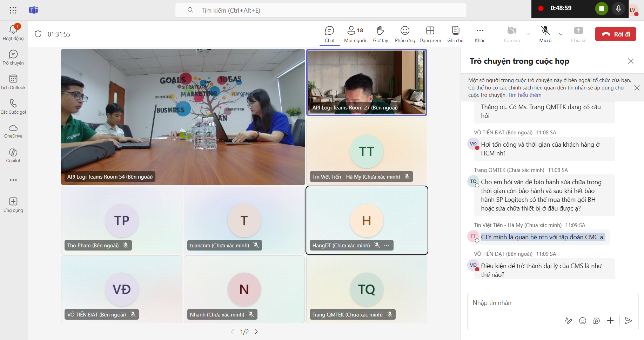Viewport: 644px width, 340px height.
Task: Open the Dạng xem view layout menu
Action: [430, 34]
